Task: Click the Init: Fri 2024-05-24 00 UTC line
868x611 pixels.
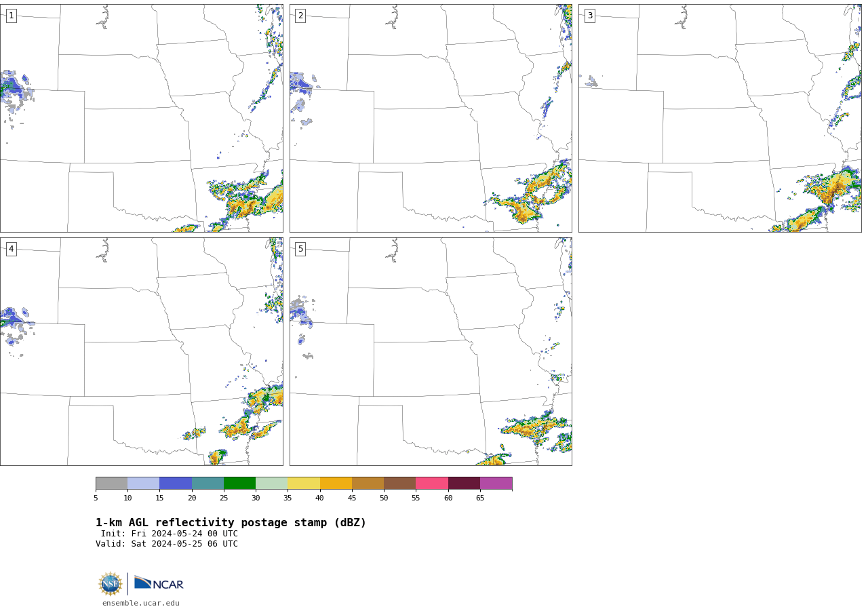Action: 170,534
